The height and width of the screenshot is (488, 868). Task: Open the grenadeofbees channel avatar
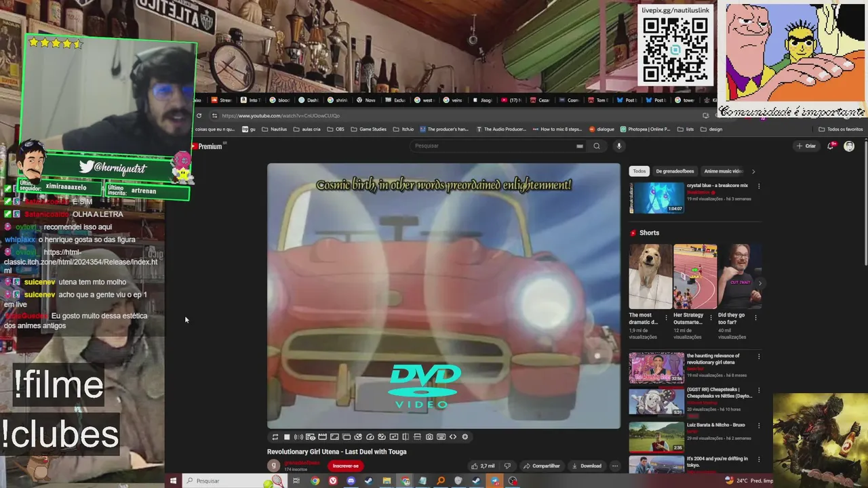[273, 466]
